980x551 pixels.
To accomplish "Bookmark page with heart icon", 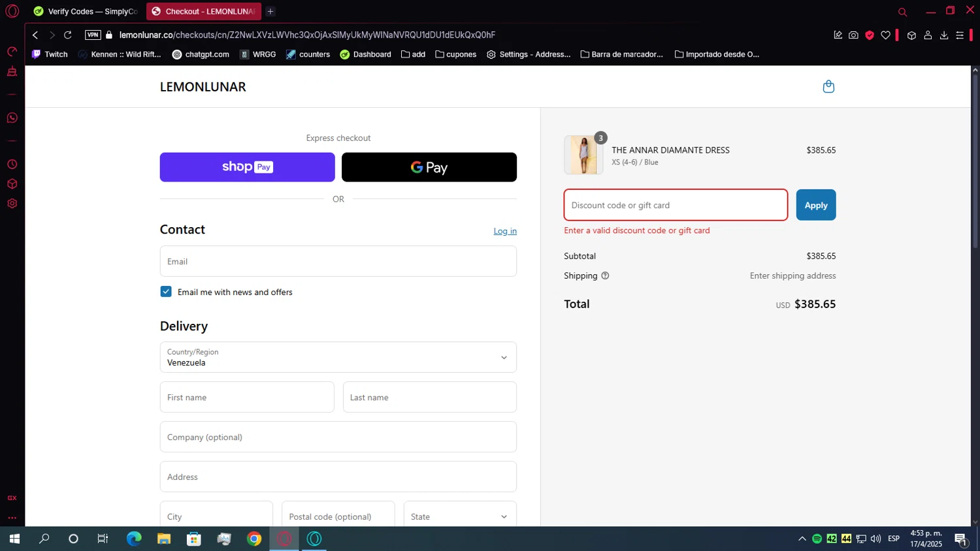I will point(886,35).
